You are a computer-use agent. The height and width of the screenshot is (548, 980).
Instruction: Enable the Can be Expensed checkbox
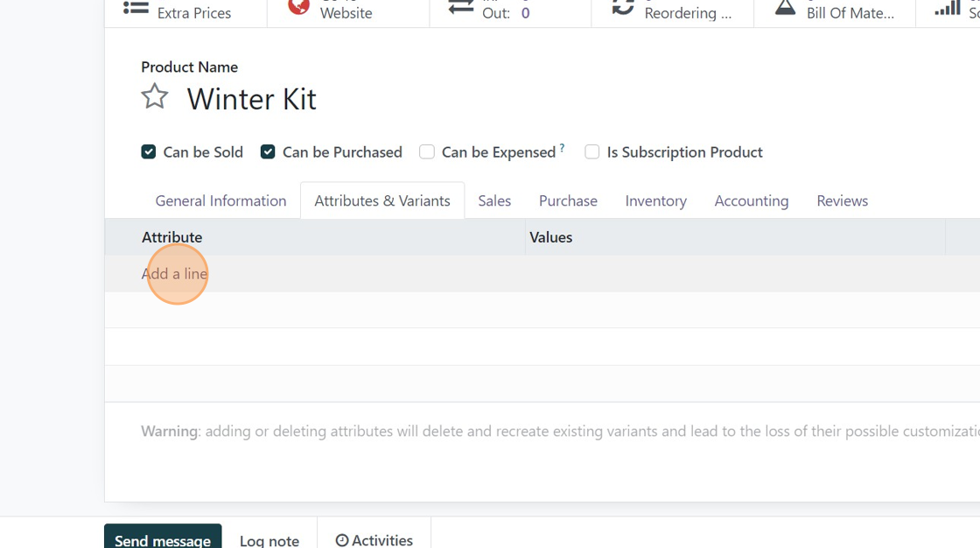pyautogui.click(x=427, y=152)
